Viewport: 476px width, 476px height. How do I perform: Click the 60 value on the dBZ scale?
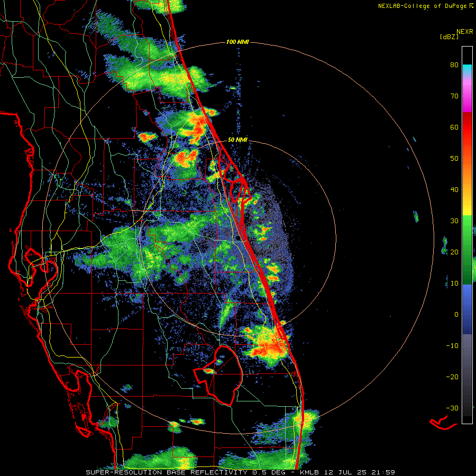(454, 127)
